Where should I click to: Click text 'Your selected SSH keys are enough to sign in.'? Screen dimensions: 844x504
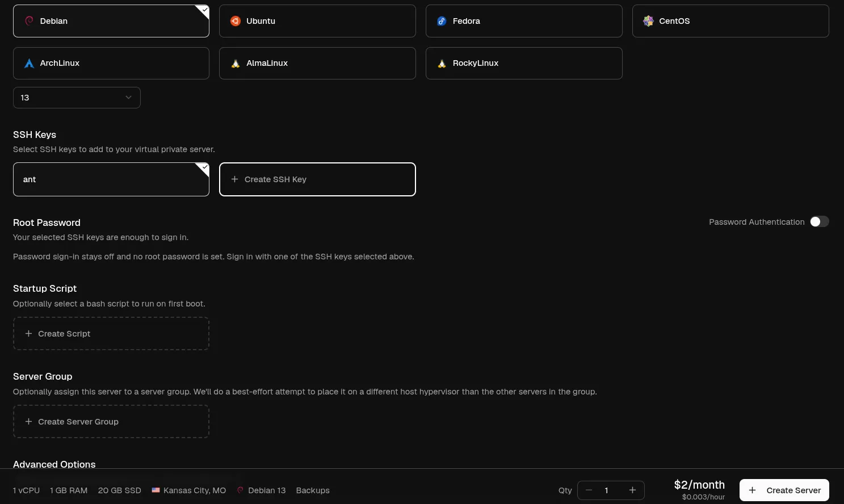tap(101, 237)
